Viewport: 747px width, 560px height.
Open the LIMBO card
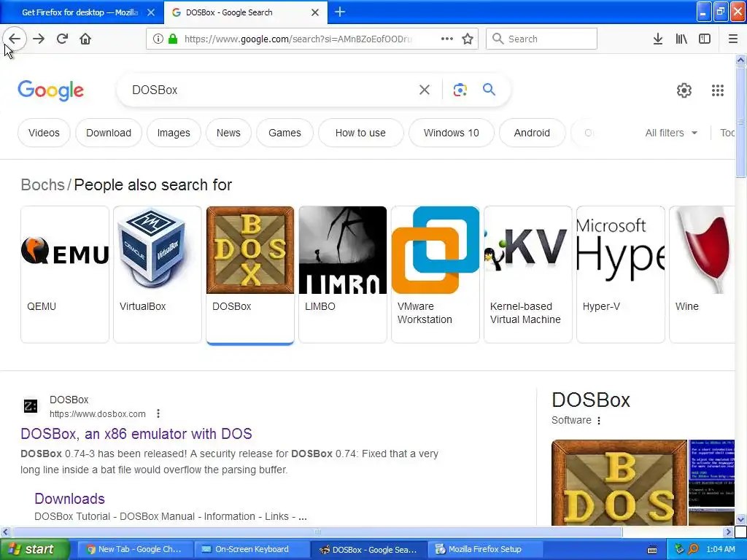click(343, 274)
